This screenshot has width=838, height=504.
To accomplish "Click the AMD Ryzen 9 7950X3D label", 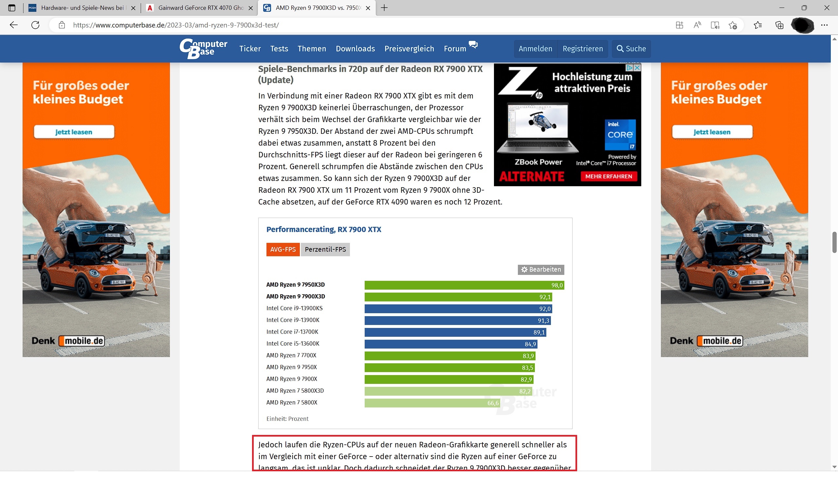I will tap(296, 285).
